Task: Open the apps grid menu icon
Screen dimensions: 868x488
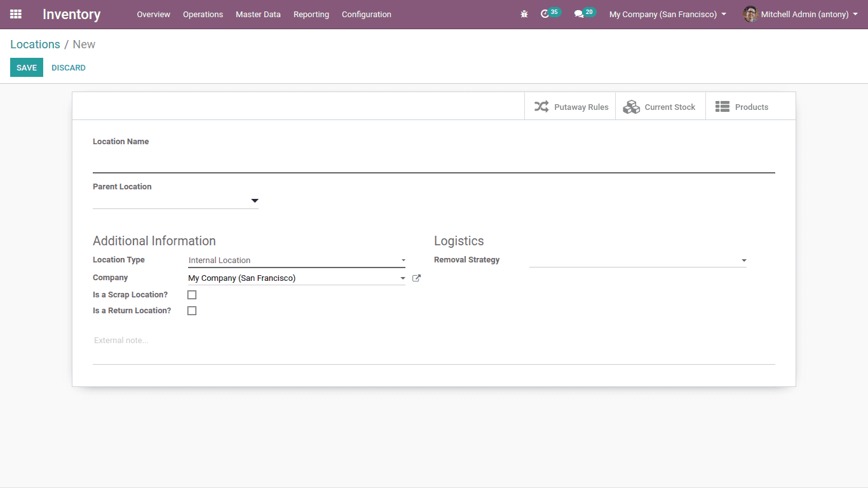Action: click(16, 14)
